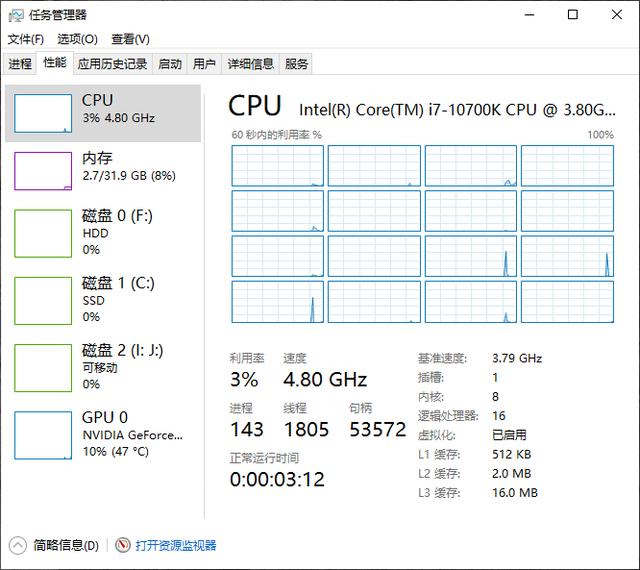Select GPU 0 NVIDIA GeForce thumbnail
The width and height of the screenshot is (640, 570).
click(44, 434)
